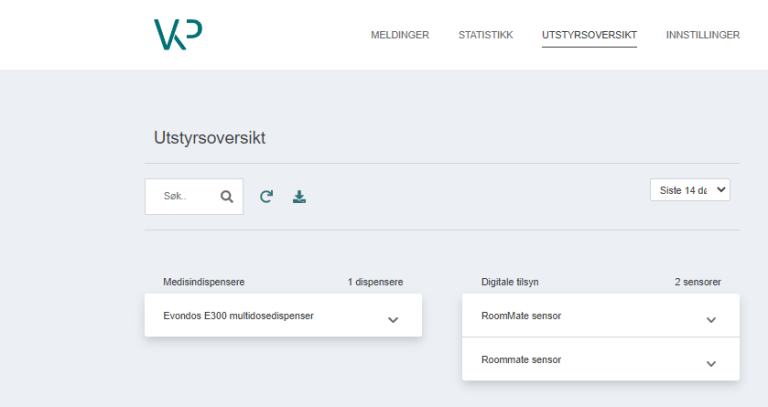Image resolution: width=768 pixels, height=407 pixels.
Task: Click the 1 dispensere count text
Action: point(375,282)
